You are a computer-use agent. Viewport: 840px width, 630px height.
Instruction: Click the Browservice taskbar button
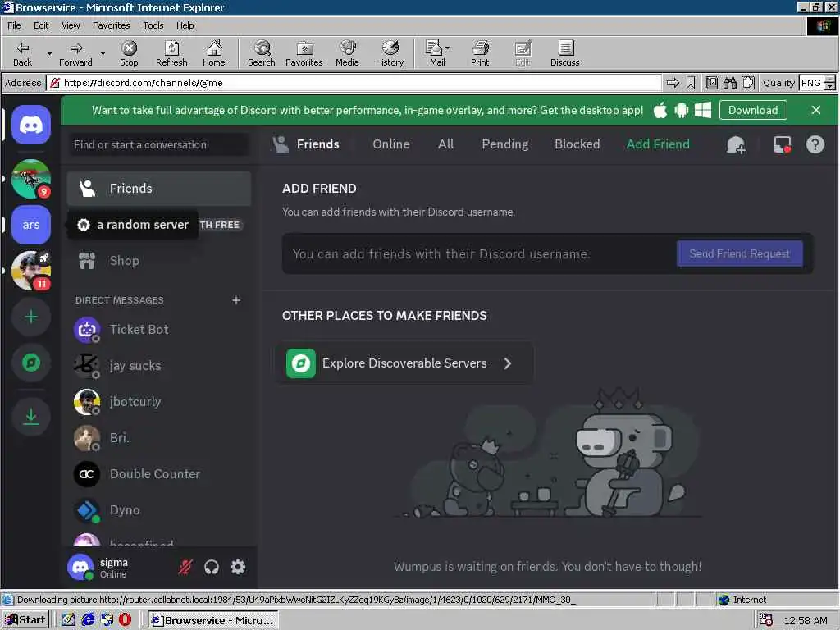(213, 620)
